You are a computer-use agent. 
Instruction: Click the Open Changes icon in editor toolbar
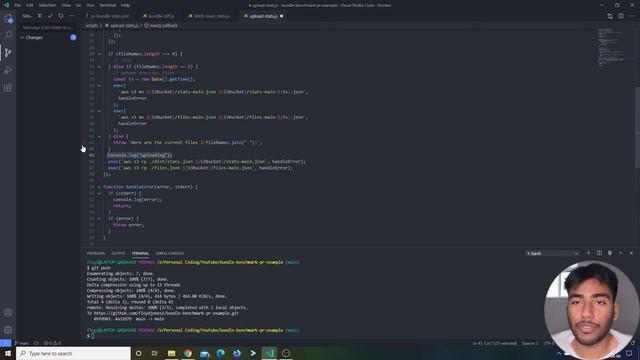click(610, 16)
